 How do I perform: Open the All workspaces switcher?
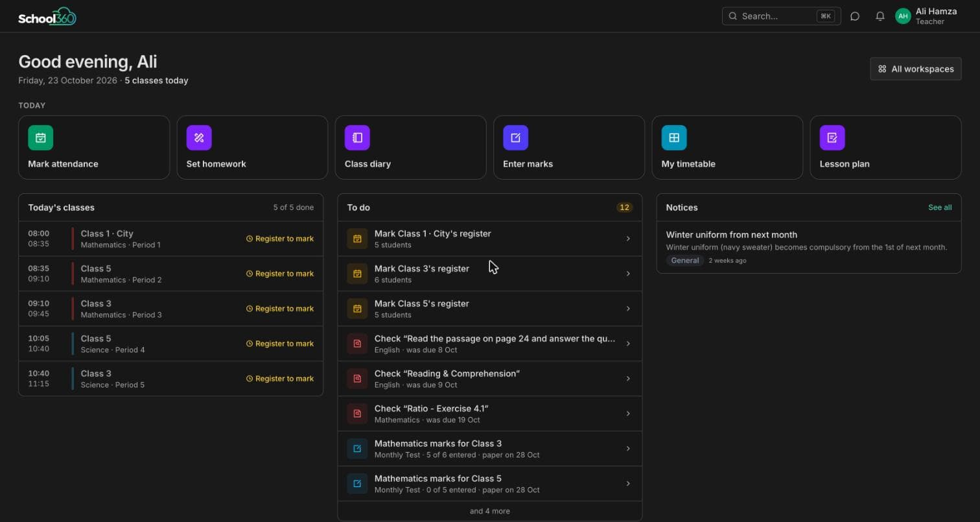pos(915,69)
